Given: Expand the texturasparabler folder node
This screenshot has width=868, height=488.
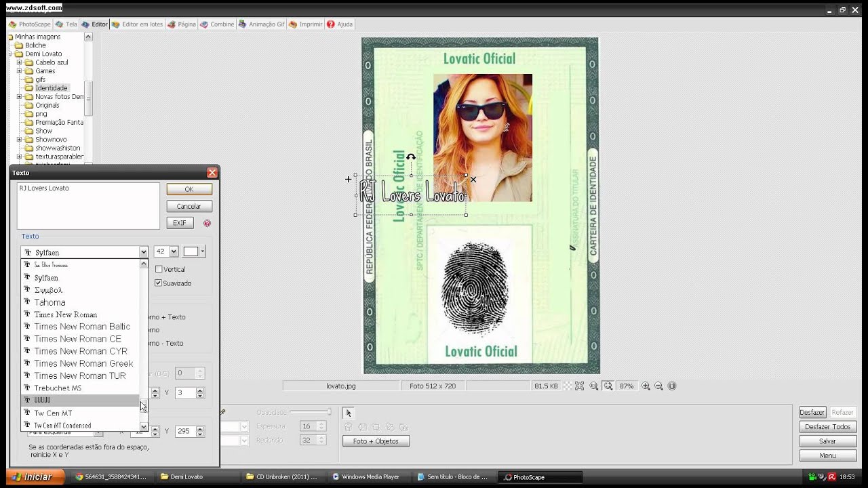Looking at the screenshot, I should [x=20, y=157].
